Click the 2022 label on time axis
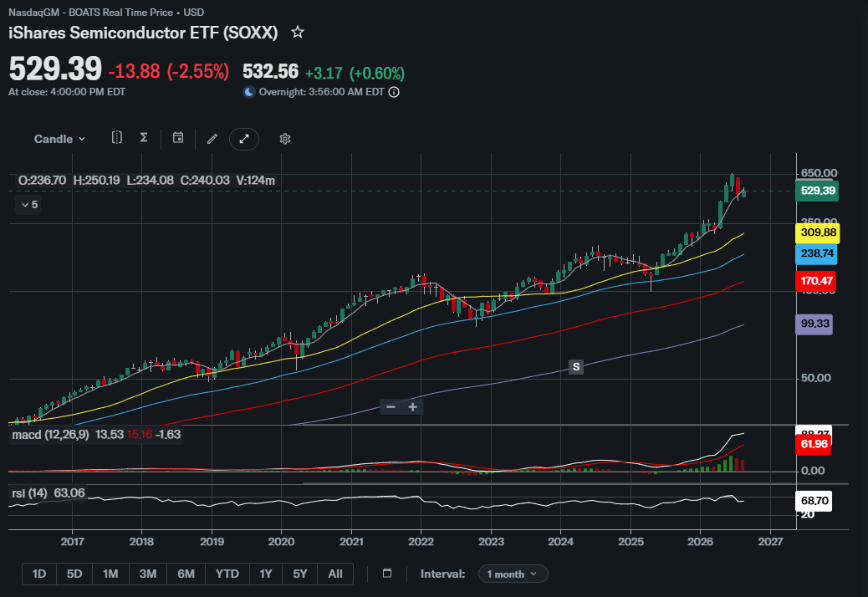 pos(421,542)
